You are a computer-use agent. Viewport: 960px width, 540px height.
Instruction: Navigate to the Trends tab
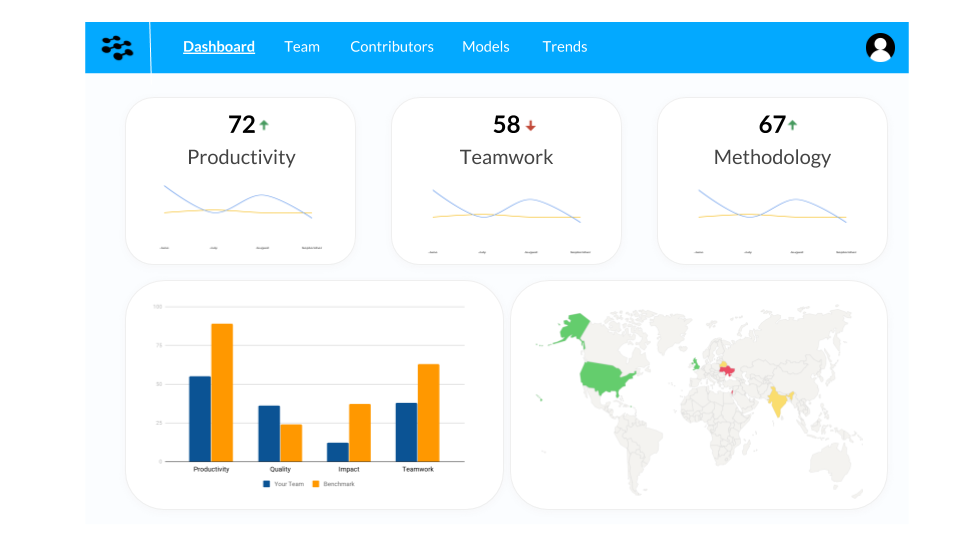[564, 47]
